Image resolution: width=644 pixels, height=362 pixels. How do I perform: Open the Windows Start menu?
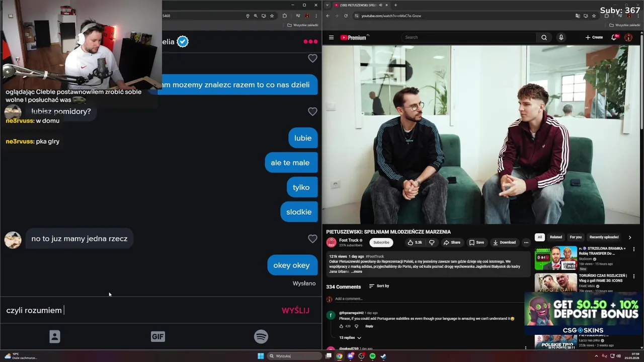pyautogui.click(x=261, y=356)
